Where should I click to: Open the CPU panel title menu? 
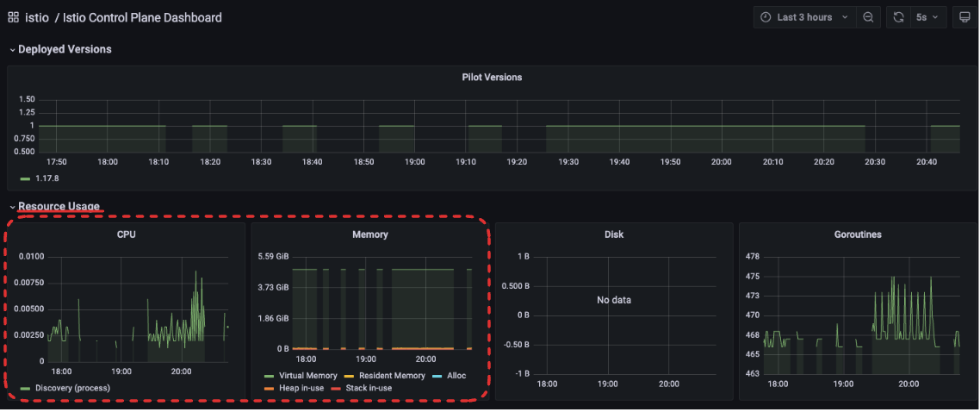(127, 234)
